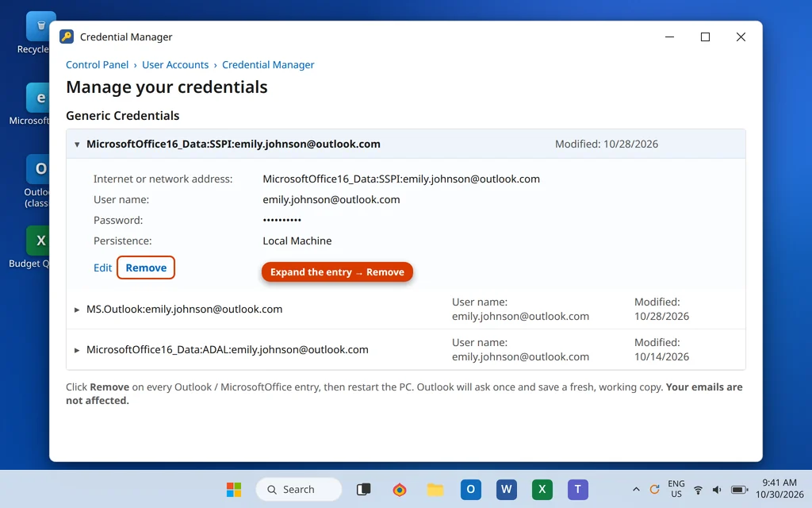Image resolution: width=812 pixels, height=508 pixels.
Task: Launch the colorful browser icon in taskbar
Action: 400,489
